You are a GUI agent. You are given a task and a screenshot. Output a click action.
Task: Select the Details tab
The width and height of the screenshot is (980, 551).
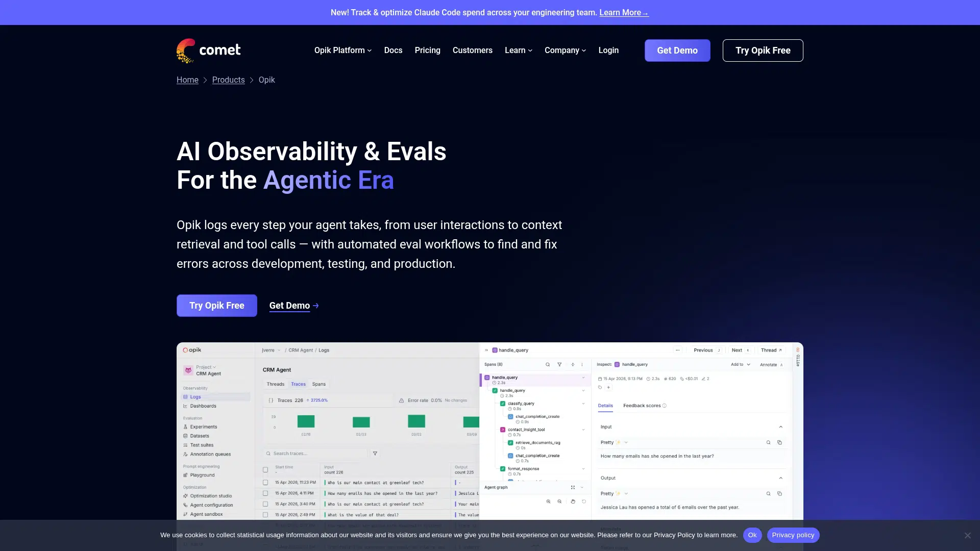(605, 406)
